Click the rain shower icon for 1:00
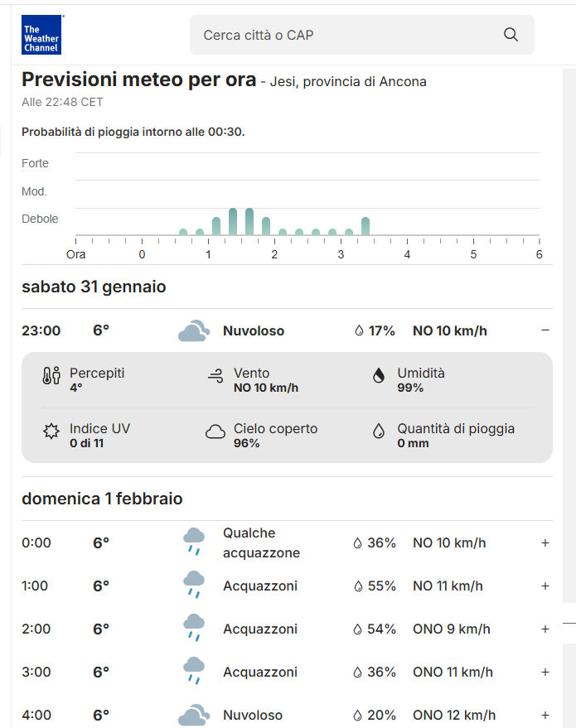 pyautogui.click(x=193, y=586)
